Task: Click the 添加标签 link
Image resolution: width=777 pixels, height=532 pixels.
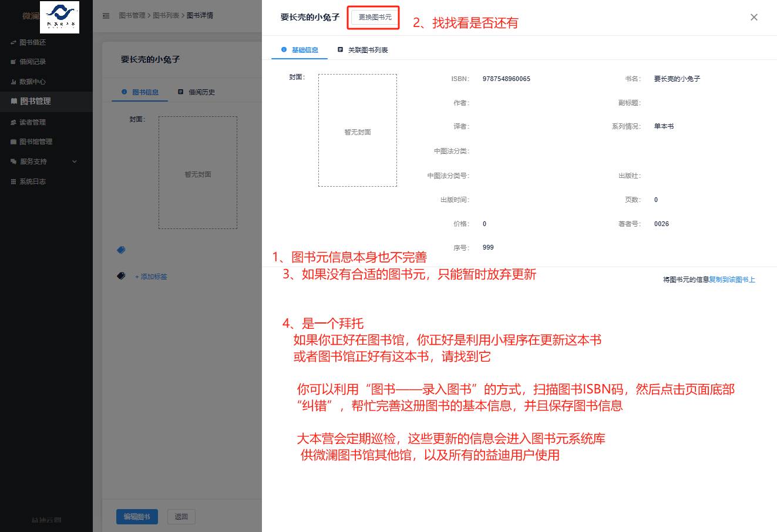Action: coord(151,277)
